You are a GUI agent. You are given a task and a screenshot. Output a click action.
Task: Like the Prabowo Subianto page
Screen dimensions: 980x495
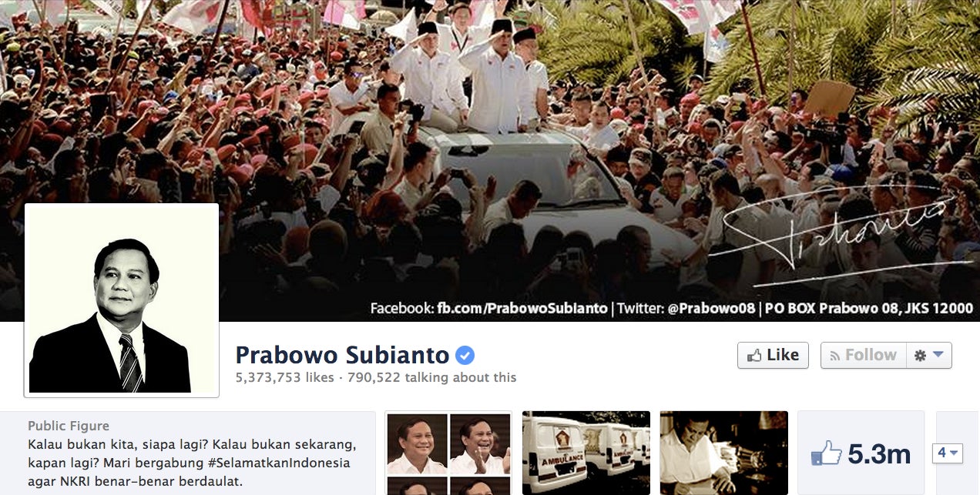pyautogui.click(x=773, y=355)
